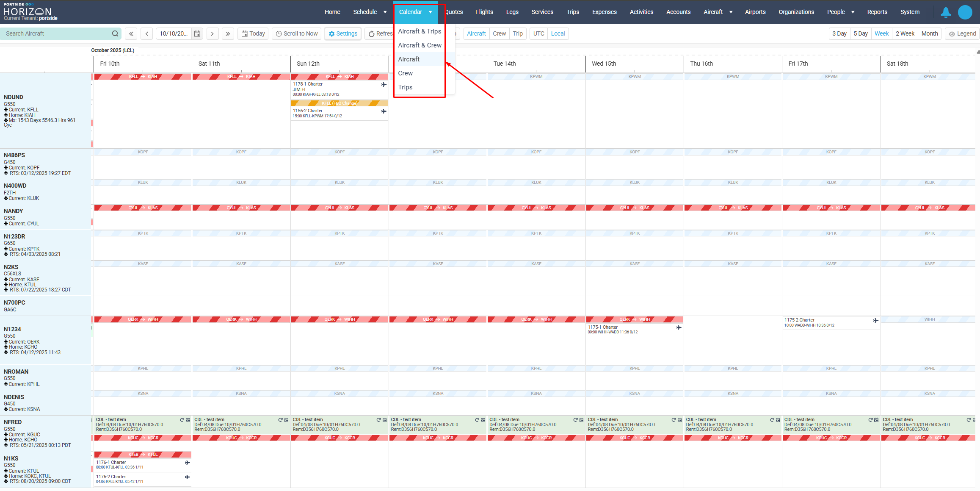Viewport: 980px width, 491px height.
Task: Go to next period single-right chevron
Action: 213,33
